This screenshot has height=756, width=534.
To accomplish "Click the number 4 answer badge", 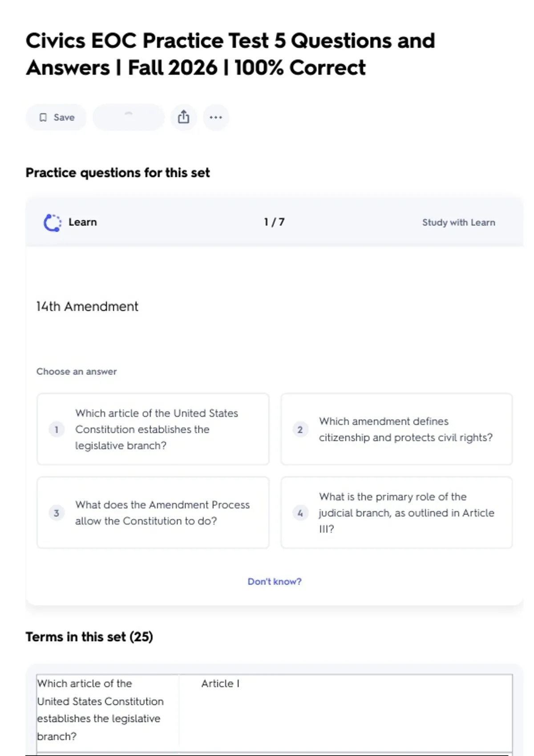I will pyautogui.click(x=300, y=513).
